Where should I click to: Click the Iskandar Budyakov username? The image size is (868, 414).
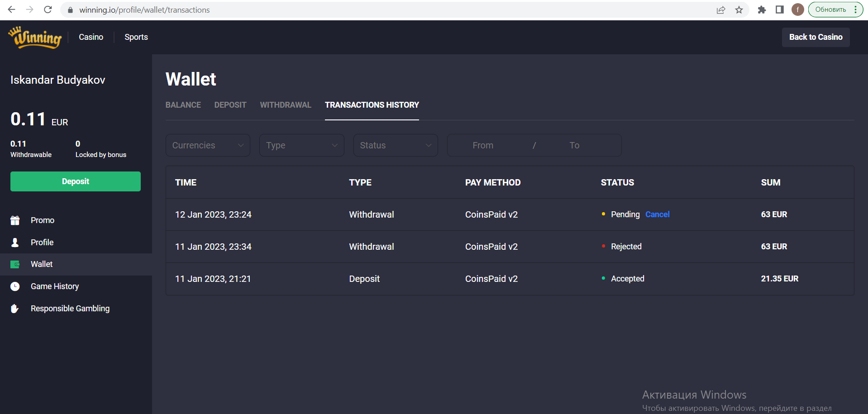pos(58,80)
